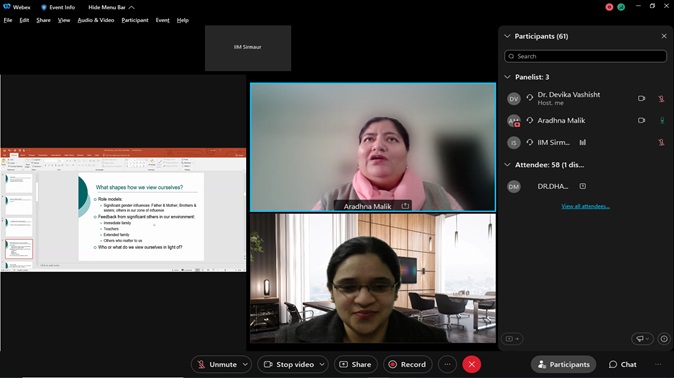Open the dropdown arrow next to Stop video
Image resolution: width=674 pixels, height=378 pixels.
(x=322, y=364)
